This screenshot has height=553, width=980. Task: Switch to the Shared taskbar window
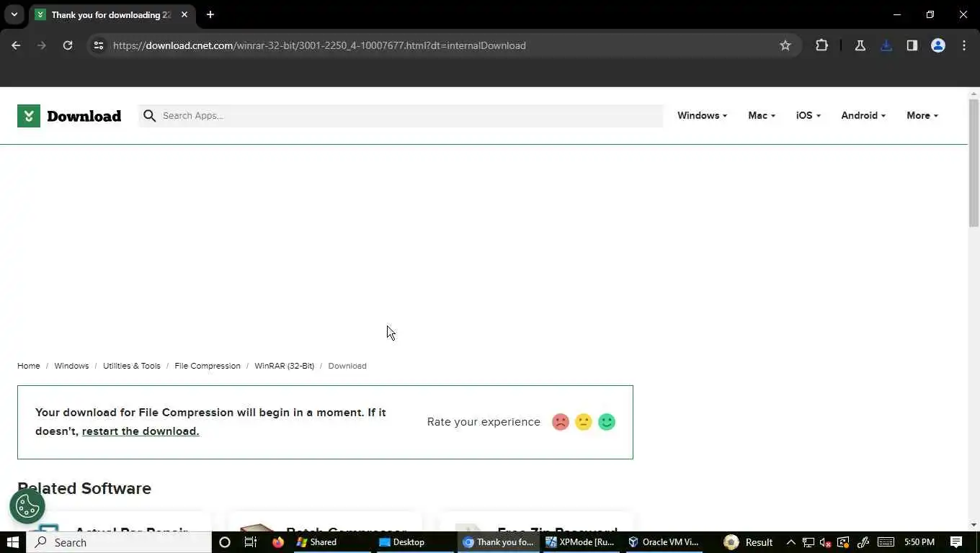pyautogui.click(x=333, y=542)
